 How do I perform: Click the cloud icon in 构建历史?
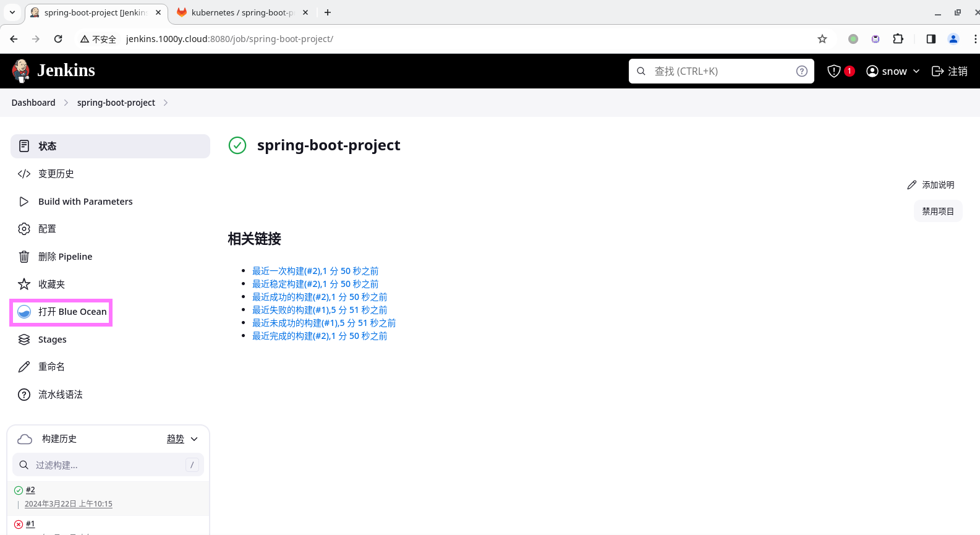pyautogui.click(x=25, y=439)
